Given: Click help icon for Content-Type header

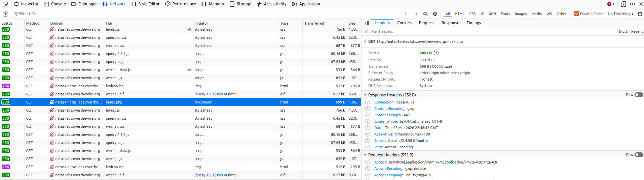Looking at the screenshot, I should point(368,121).
